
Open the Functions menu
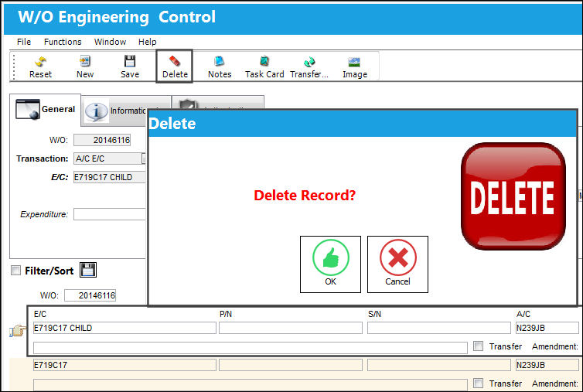coord(63,42)
